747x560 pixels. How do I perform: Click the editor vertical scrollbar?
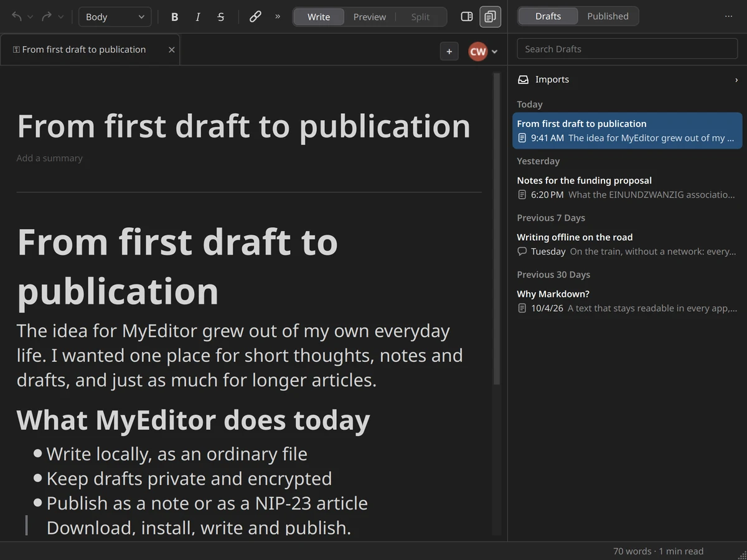click(497, 229)
